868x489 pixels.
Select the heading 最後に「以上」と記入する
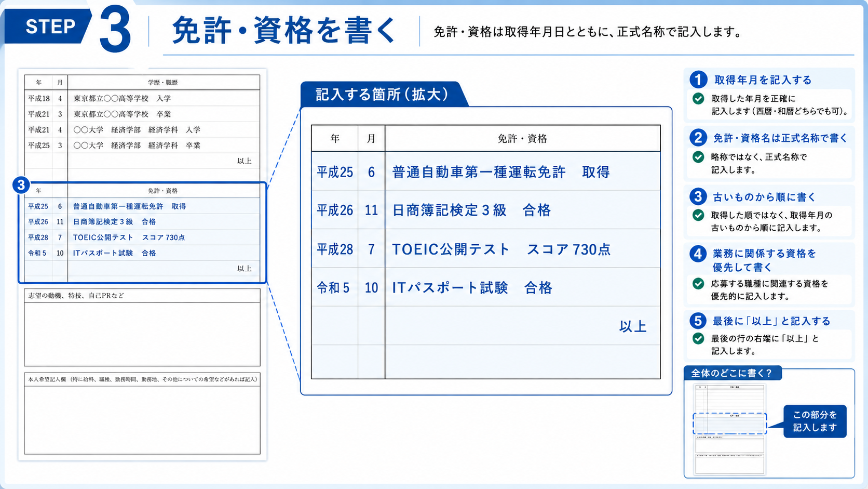coord(771,321)
